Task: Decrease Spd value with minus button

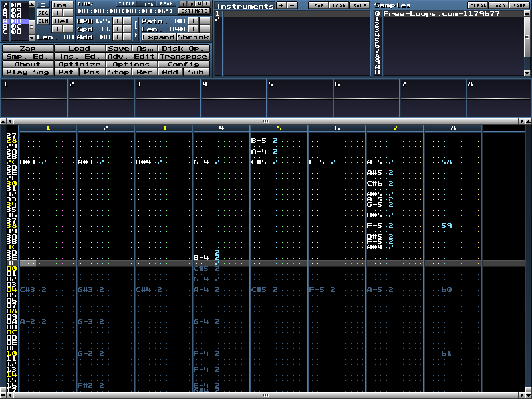Action: pos(127,29)
